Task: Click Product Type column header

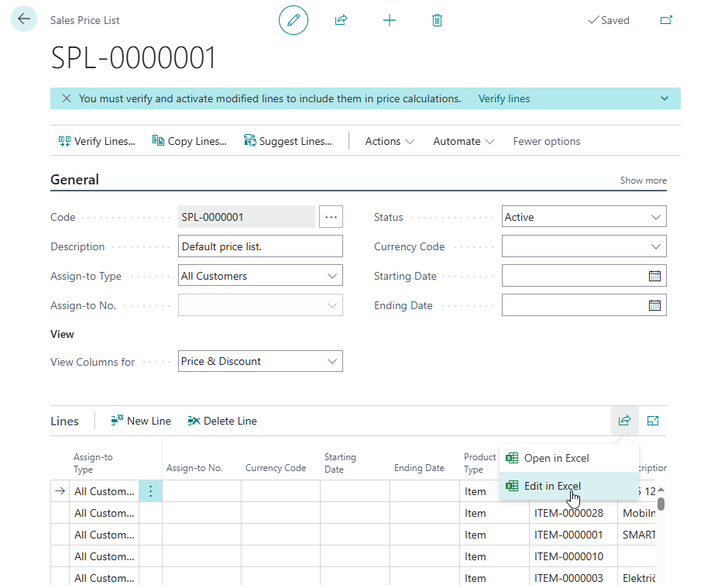Action: pos(479,463)
